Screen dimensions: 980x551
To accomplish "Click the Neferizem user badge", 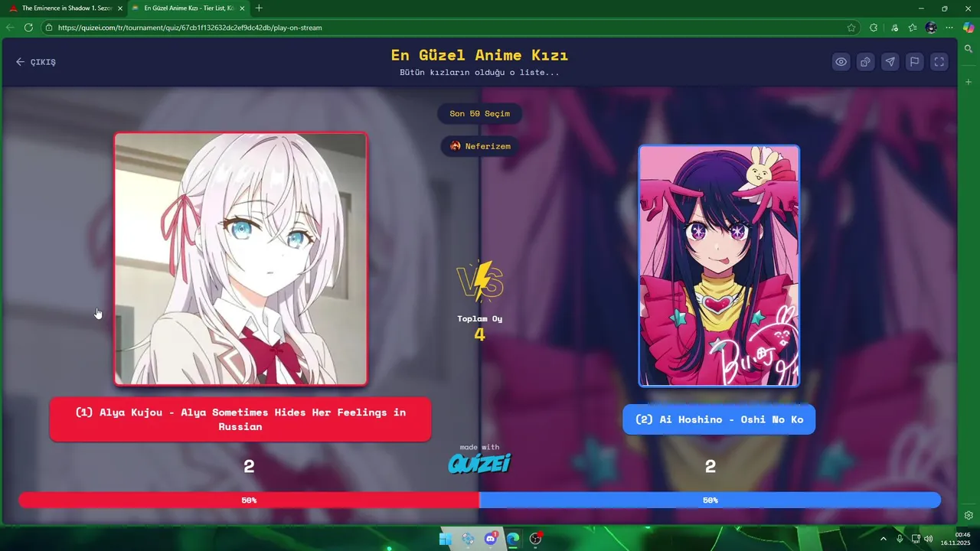I will [x=479, y=146].
